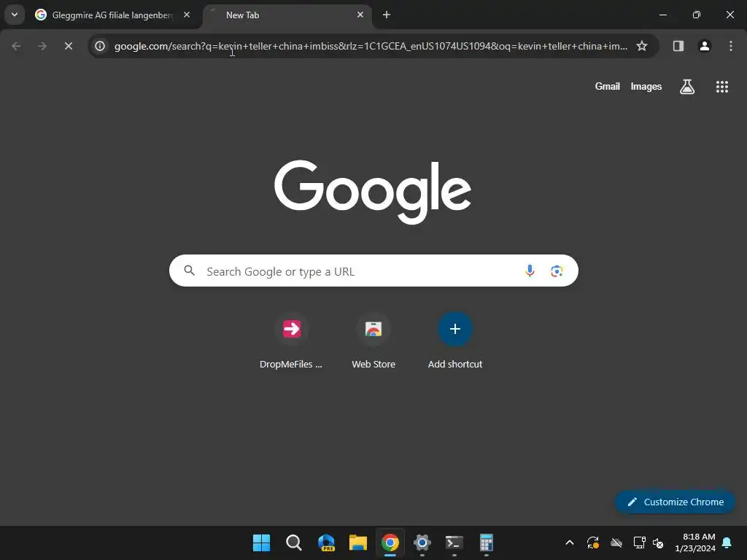Close the New Tab tab
The height and width of the screenshot is (560, 747).
[x=360, y=15]
